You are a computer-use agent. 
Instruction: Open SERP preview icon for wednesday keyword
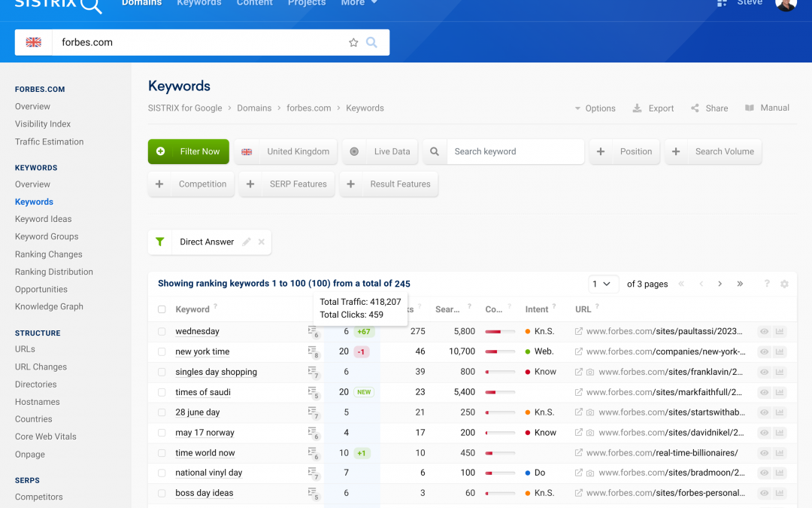[313, 332]
